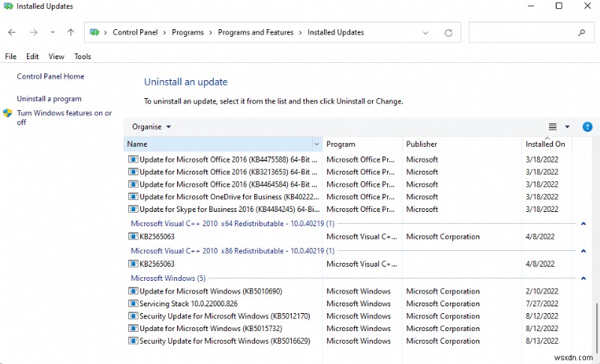The image size is (600, 364).
Task: Open the File menu
Action: coord(10,56)
